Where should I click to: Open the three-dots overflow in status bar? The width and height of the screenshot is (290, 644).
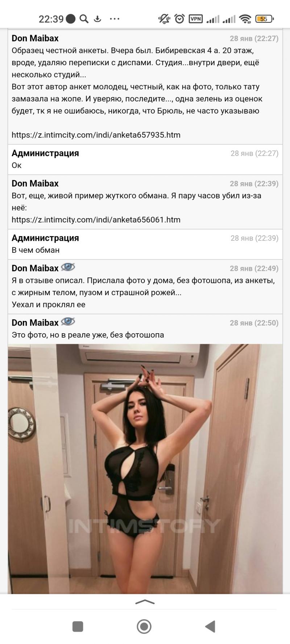point(114,19)
